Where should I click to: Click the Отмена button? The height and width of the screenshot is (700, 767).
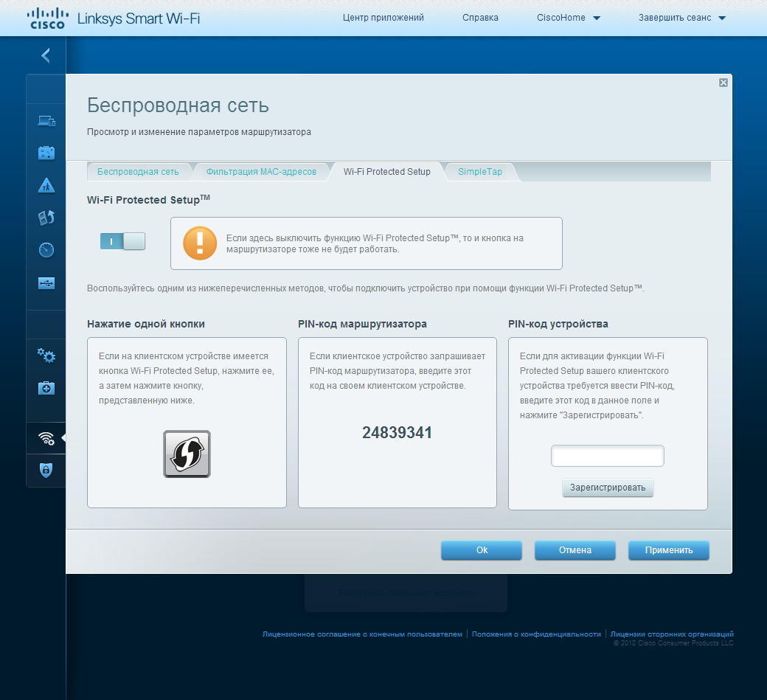[575, 550]
